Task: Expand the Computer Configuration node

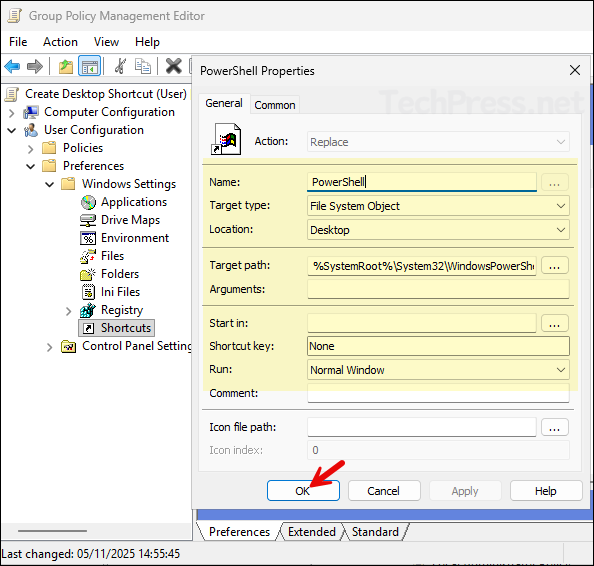Action: click(12, 113)
